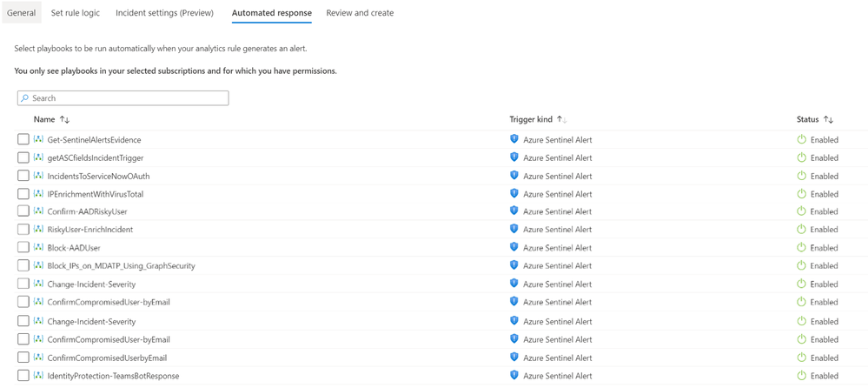Click the power status icon for IncidentsToServiceNowOAuth

pyautogui.click(x=801, y=176)
